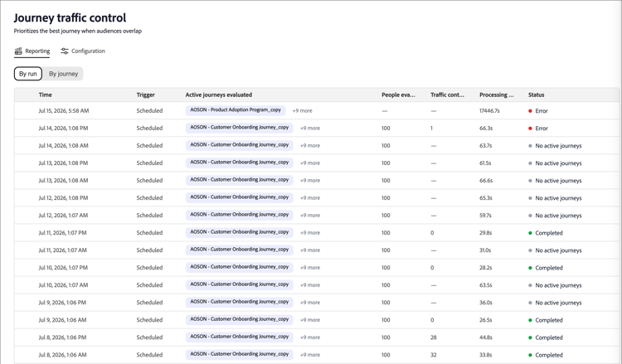Click the Trigger column header
The width and height of the screenshot is (622, 364).
pyautogui.click(x=146, y=95)
